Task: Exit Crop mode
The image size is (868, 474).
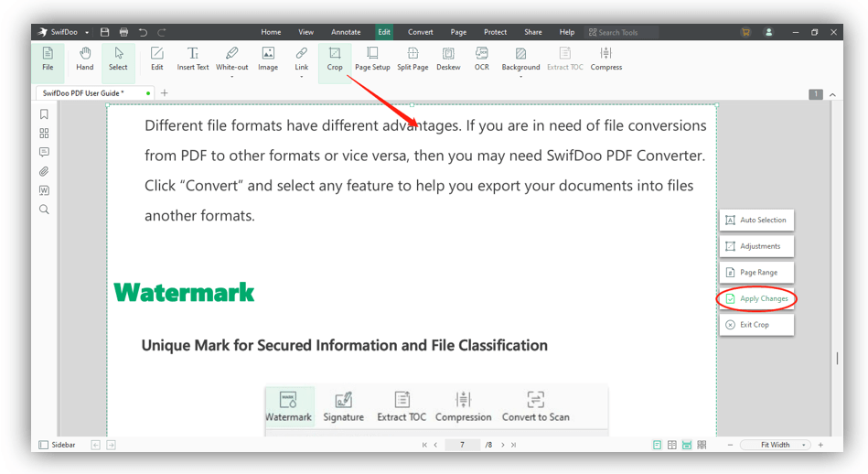Action: [756, 325]
